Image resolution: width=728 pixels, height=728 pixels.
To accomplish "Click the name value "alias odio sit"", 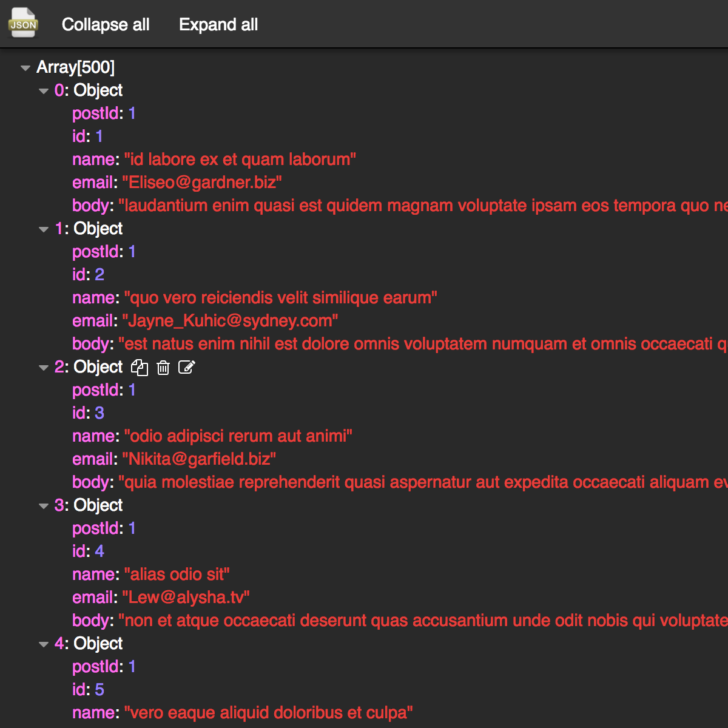I will [177, 575].
